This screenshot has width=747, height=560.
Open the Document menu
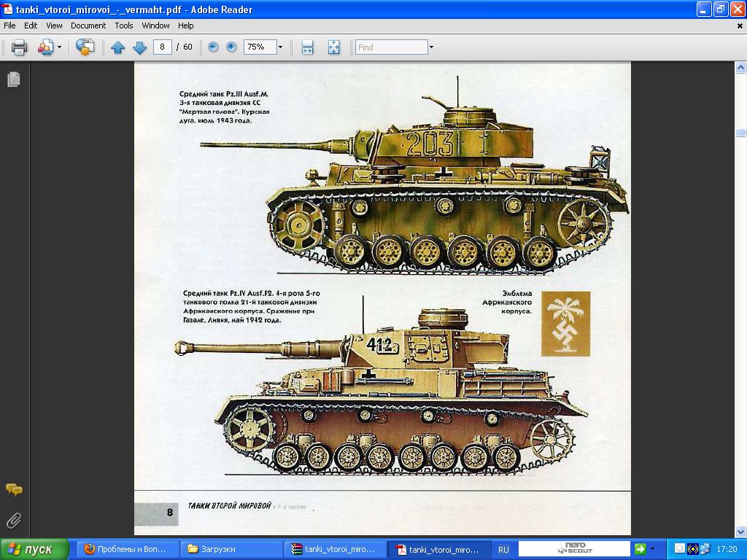click(88, 26)
